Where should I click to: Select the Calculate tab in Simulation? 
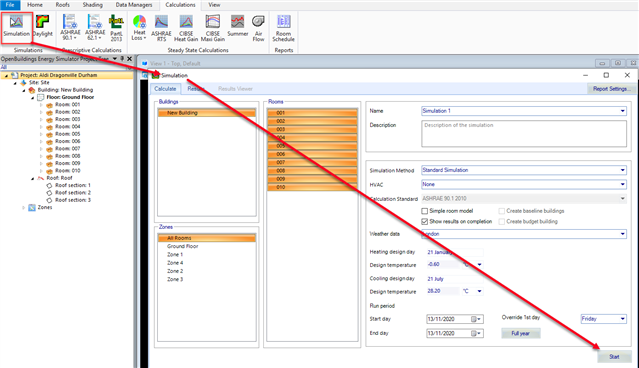pos(165,89)
